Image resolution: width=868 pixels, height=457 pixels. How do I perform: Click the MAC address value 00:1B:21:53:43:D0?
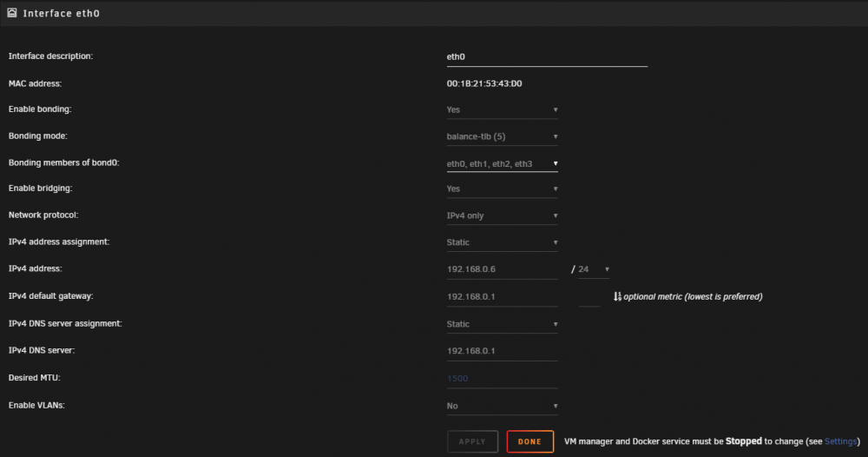(484, 83)
